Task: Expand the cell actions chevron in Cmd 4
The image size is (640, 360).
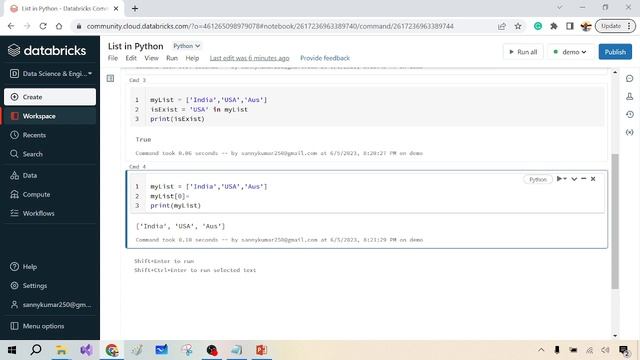Action: [574, 179]
